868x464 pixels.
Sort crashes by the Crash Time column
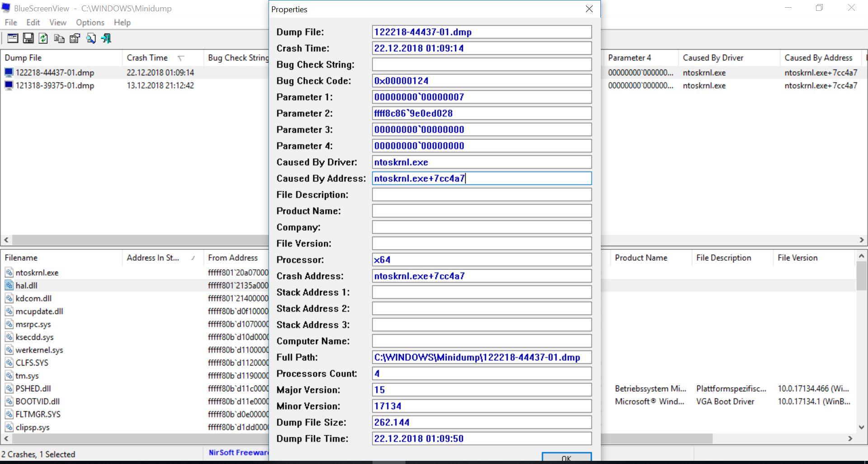tap(147, 58)
